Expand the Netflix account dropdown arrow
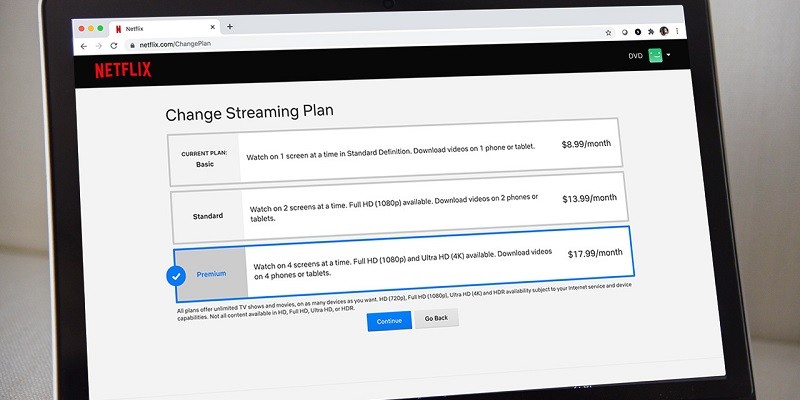The width and height of the screenshot is (800, 400). [x=669, y=55]
